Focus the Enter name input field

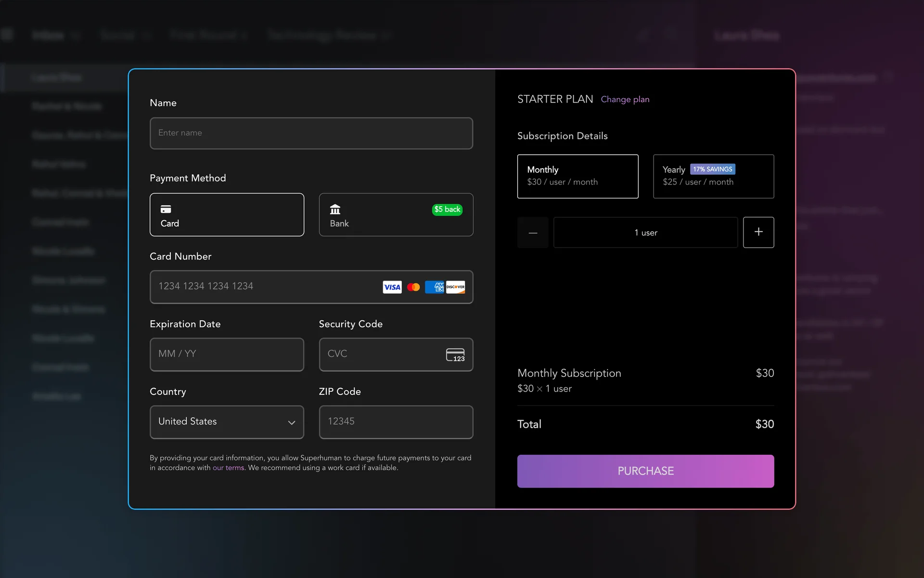click(x=311, y=133)
